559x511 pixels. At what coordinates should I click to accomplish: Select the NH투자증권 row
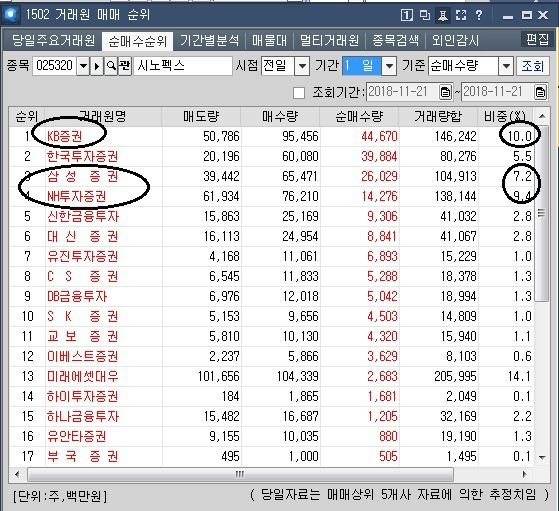(x=272, y=196)
